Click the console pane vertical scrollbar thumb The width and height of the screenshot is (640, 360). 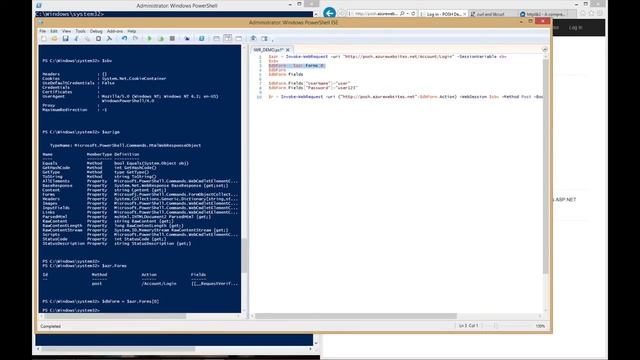(x=244, y=256)
